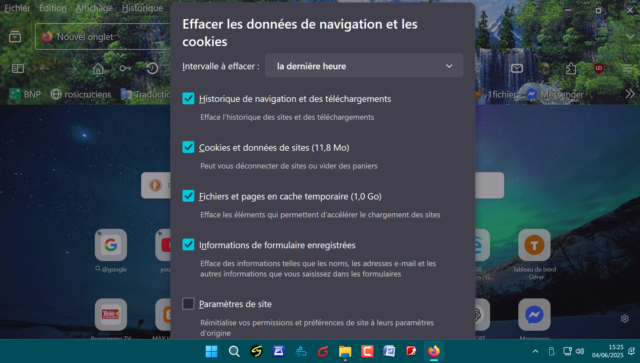Open the Traduction bookmark
This screenshot has width=640, height=363.
145,94
